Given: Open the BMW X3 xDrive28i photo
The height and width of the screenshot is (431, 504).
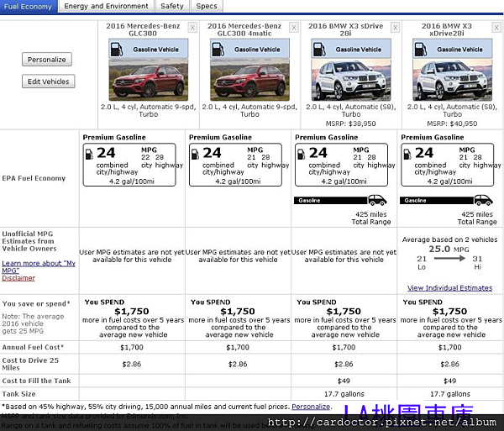Looking at the screenshot, I should tap(452, 80).
